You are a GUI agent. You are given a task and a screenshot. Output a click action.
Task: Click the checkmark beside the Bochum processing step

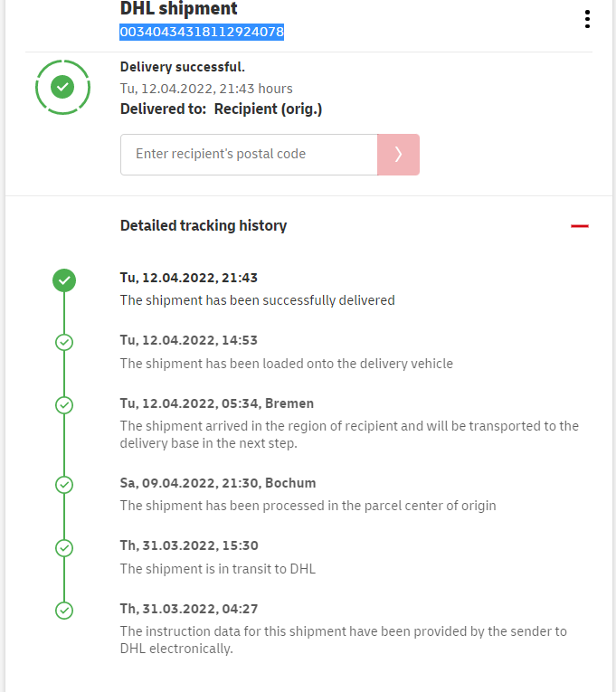click(x=64, y=485)
